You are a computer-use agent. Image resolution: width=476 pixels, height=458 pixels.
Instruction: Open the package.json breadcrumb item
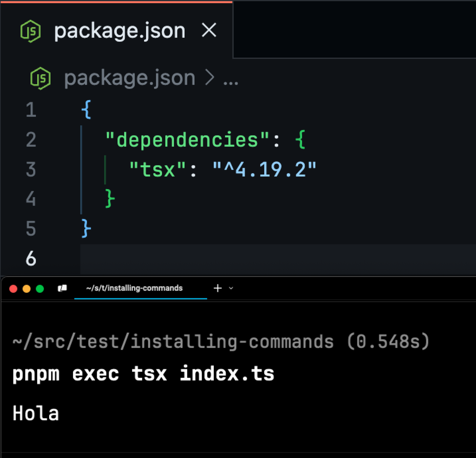pos(130,78)
